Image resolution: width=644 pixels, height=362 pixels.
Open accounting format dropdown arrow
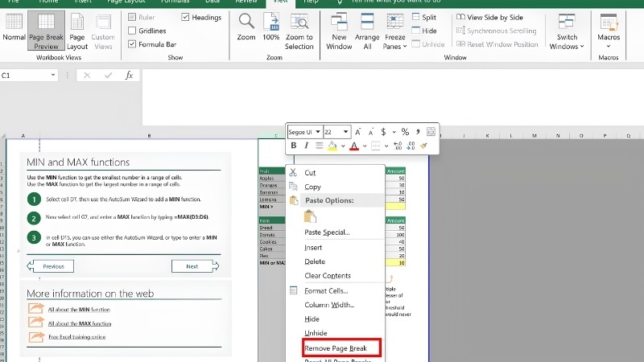[394, 132]
